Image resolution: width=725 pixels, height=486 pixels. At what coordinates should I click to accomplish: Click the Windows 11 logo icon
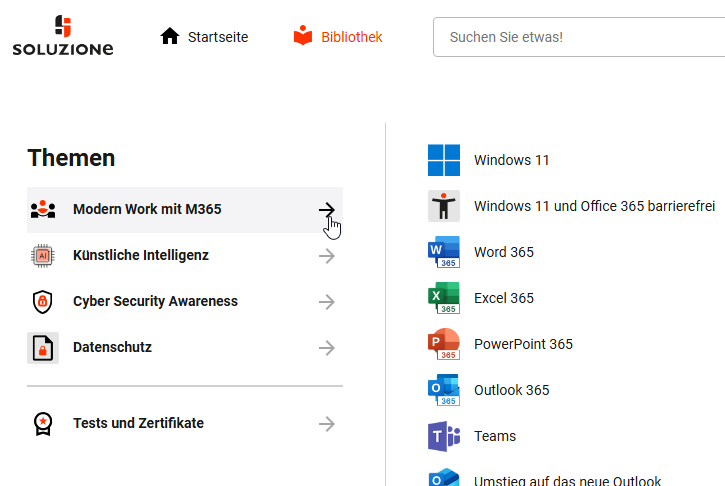(444, 160)
